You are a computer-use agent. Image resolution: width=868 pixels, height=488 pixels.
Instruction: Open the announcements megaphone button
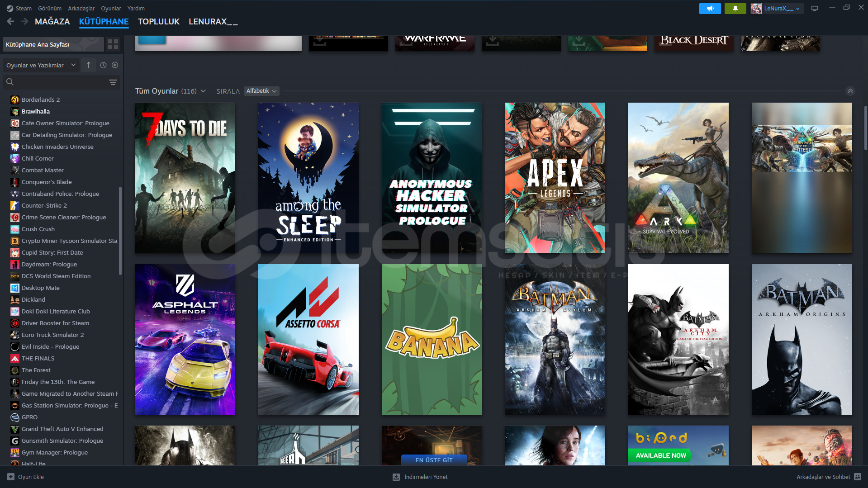click(710, 8)
